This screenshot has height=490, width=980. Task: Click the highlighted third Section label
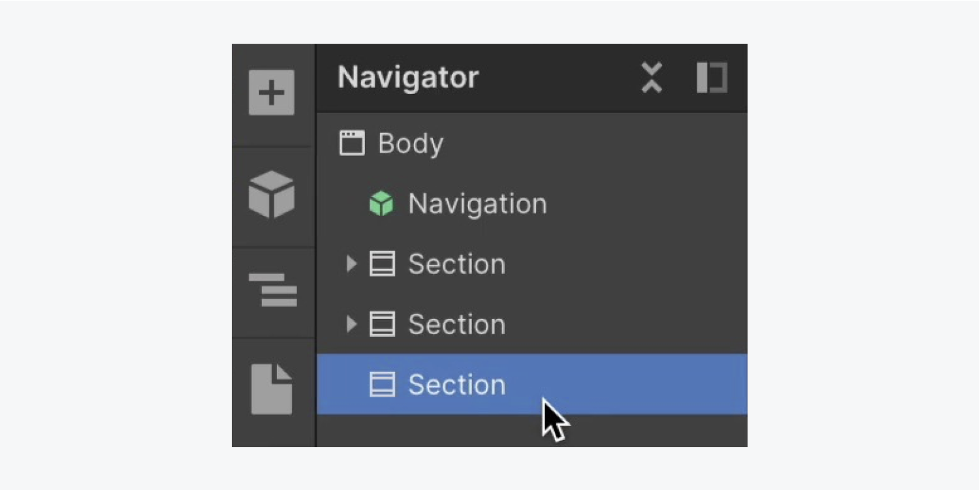click(457, 384)
